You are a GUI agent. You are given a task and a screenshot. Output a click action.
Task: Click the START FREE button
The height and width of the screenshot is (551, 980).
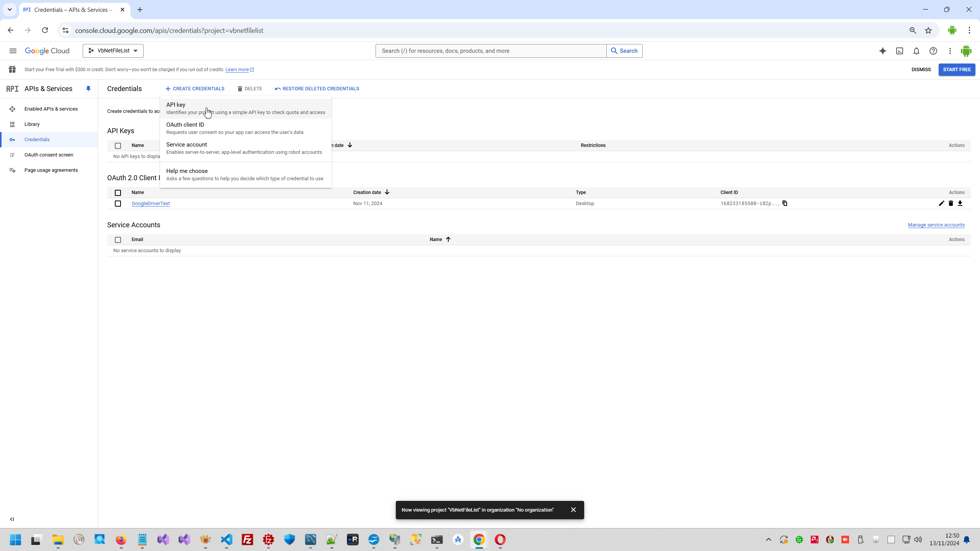[957, 70]
